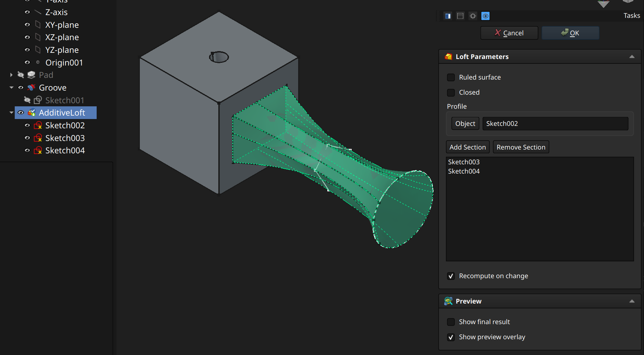Enable the Ruled surface checkbox
Viewport: 644px width, 355px height.
[451, 78]
